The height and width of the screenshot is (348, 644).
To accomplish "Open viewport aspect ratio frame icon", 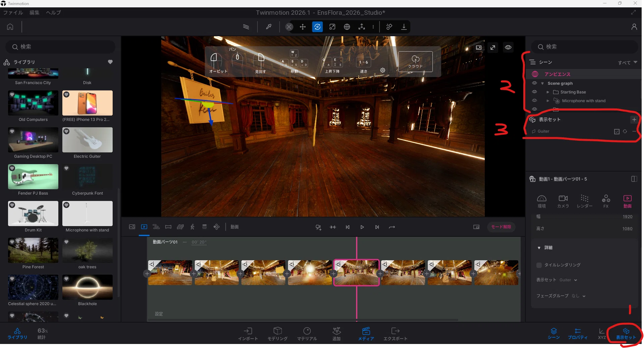I will tap(479, 48).
